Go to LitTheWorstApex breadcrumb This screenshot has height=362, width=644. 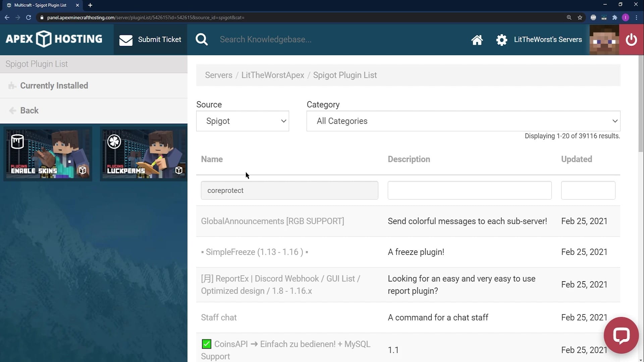coord(273,75)
